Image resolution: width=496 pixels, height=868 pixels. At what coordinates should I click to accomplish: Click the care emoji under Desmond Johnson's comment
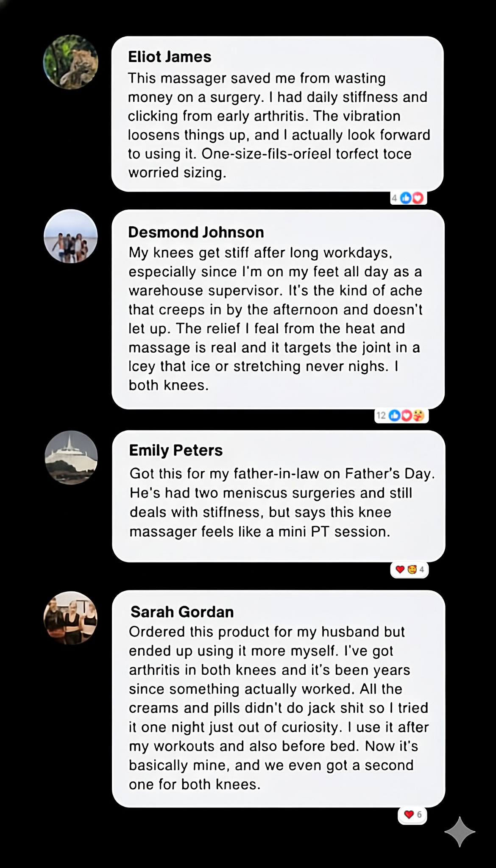tap(418, 416)
